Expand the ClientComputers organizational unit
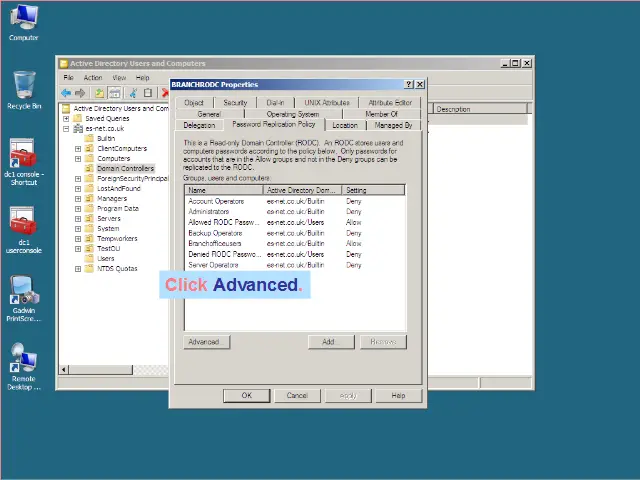The height and width of the screenshot is (480, 640). click(x=78, y=148)
